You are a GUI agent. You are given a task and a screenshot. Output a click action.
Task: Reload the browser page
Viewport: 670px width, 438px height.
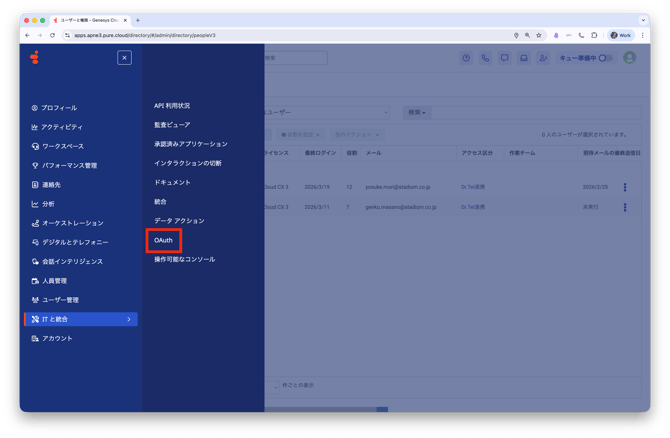(x=53, y=35)
